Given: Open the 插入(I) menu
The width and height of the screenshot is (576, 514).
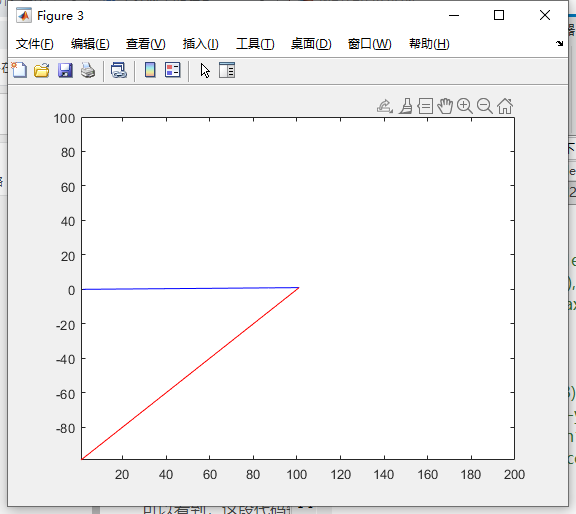Looking at the screenshot, I should pos(201,44).
